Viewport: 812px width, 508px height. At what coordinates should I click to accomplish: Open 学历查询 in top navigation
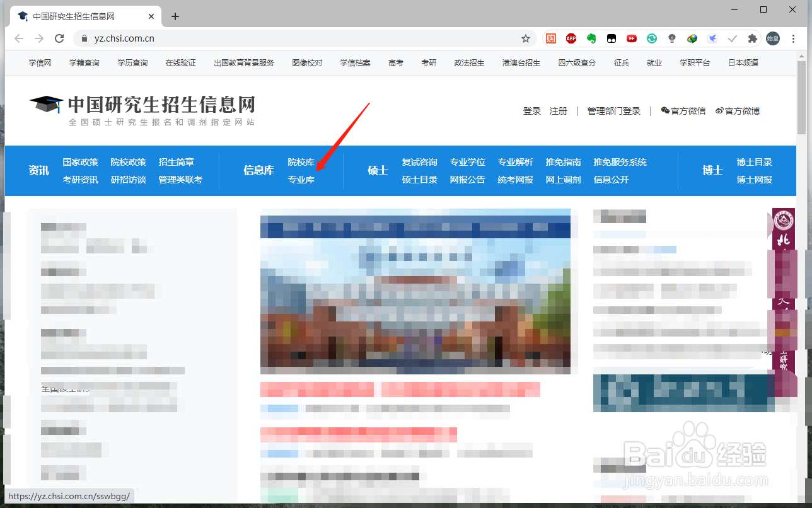tap(132, 63)
